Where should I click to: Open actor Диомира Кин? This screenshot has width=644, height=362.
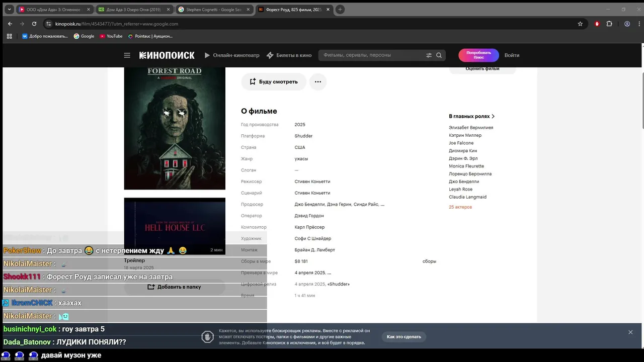(463, 151)
